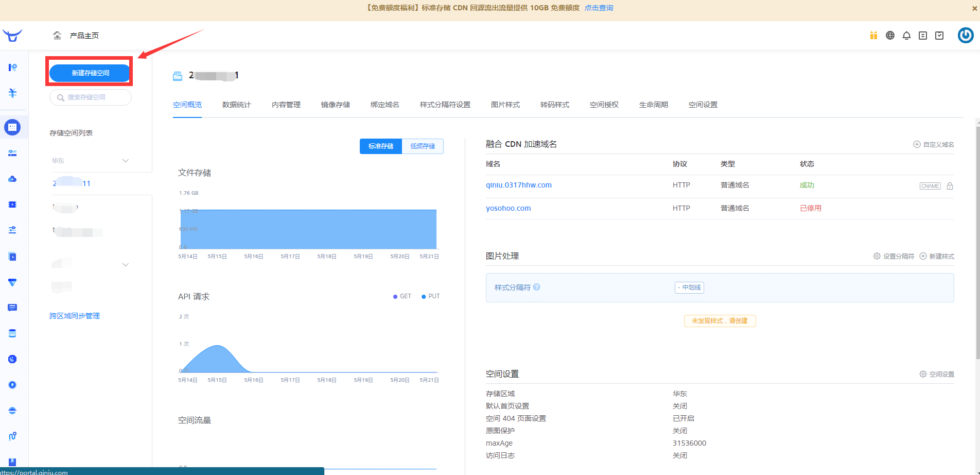This screenshot has height=475, width=980.
Task: Open the qiniu.0317hhw.com domain link
Action: (519, 184)
